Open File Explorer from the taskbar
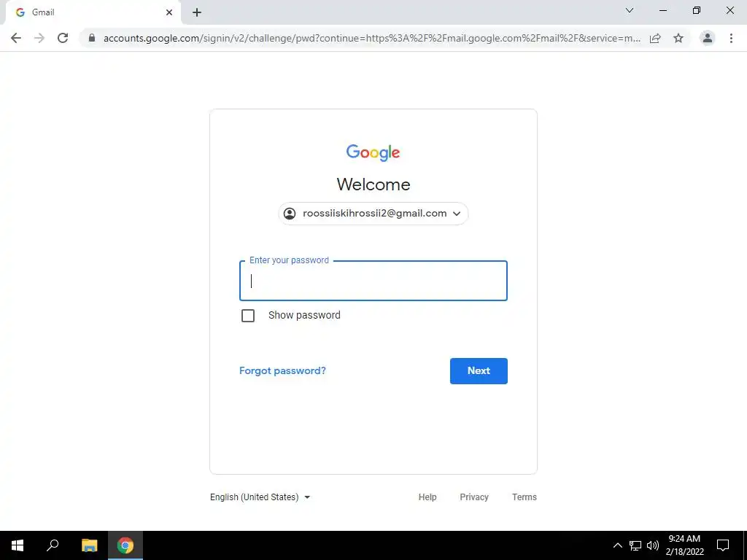Screen dimensions: 747x560 89,545
